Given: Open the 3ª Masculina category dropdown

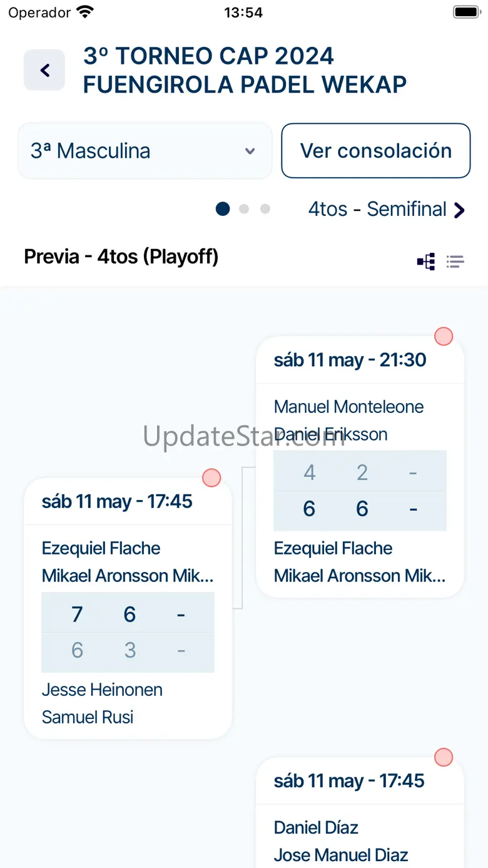Looking at the screenshot, I should (x=145, y=151).
